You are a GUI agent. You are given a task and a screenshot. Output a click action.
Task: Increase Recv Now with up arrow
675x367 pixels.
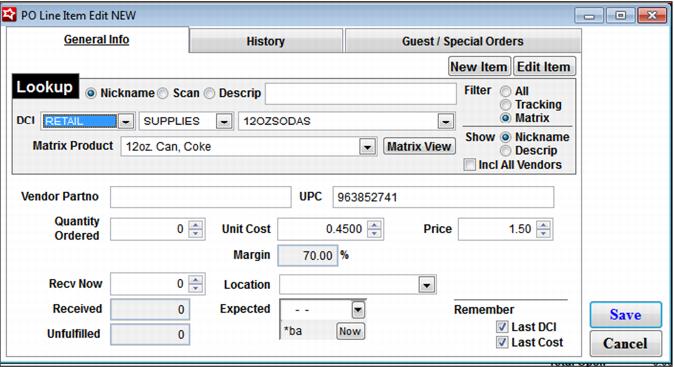point(195,280)
